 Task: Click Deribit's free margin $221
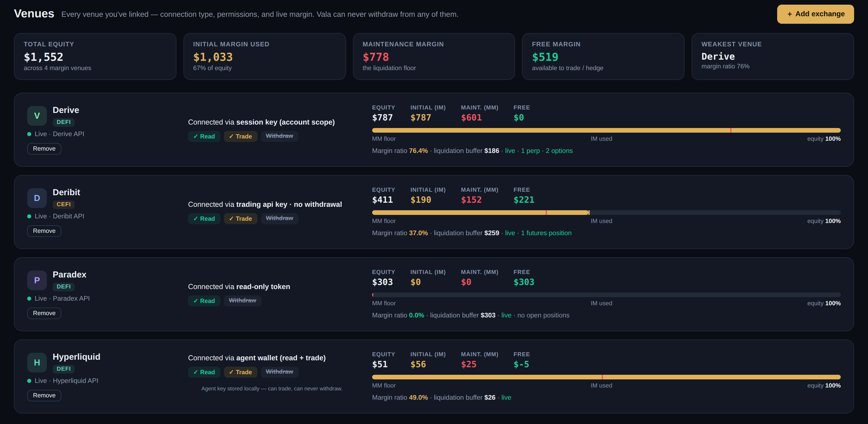coord(524,200)
